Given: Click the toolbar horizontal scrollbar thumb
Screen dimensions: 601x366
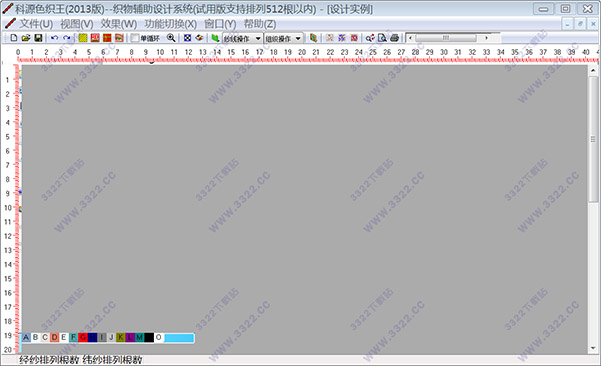Looking at the screenshot, I should pos(446,38).
